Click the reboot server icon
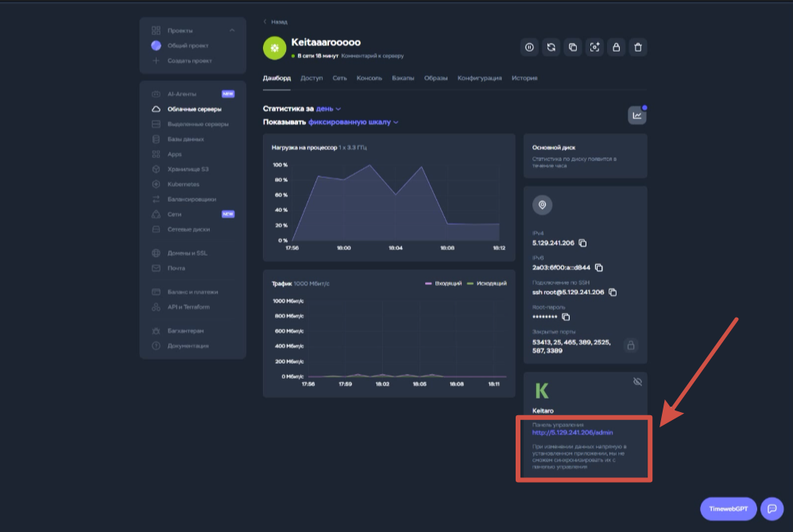 click(x=551, y=48)
